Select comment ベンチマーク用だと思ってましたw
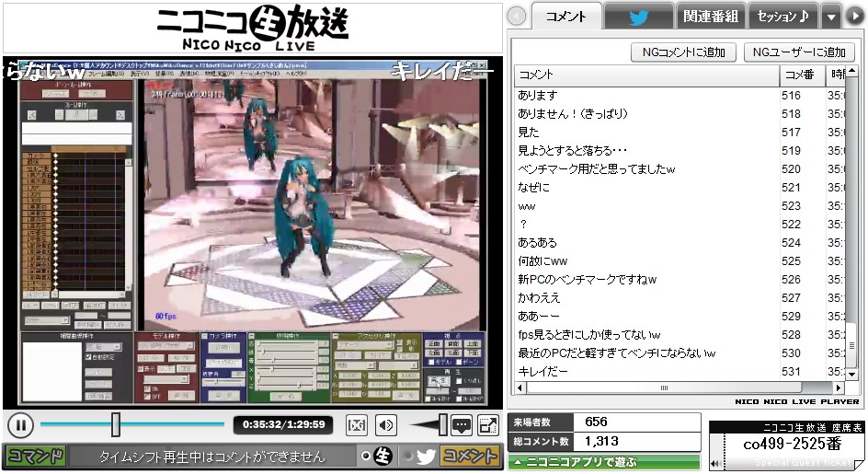Viewport: 868px width, 474px height. pos(680,169)
